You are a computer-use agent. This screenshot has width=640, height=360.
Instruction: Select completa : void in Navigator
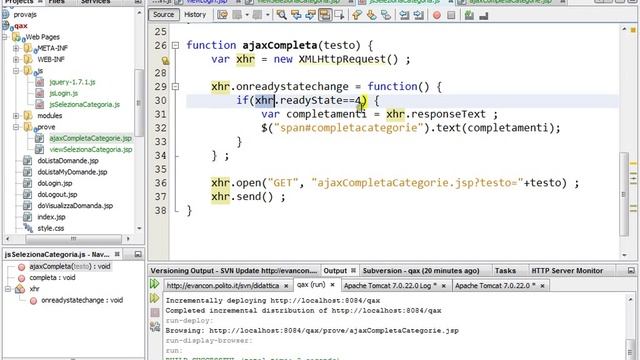coord(52,278)
